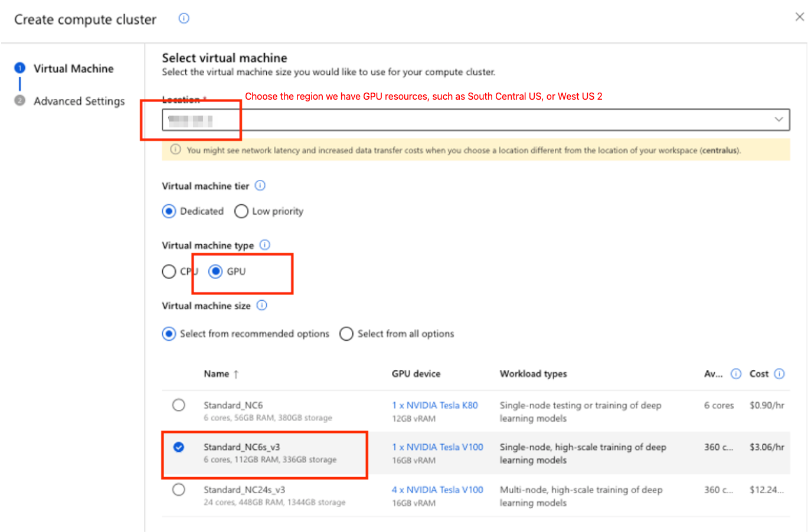
Task: Click the sort arrow beside Name column
Action: [x=236, y=374]
